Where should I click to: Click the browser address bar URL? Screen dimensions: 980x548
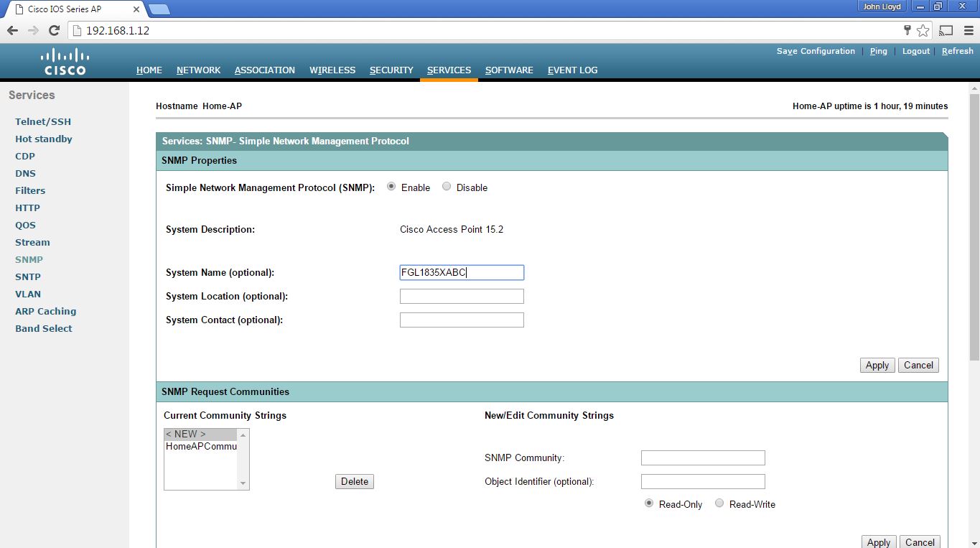click(x=118, y=30)
